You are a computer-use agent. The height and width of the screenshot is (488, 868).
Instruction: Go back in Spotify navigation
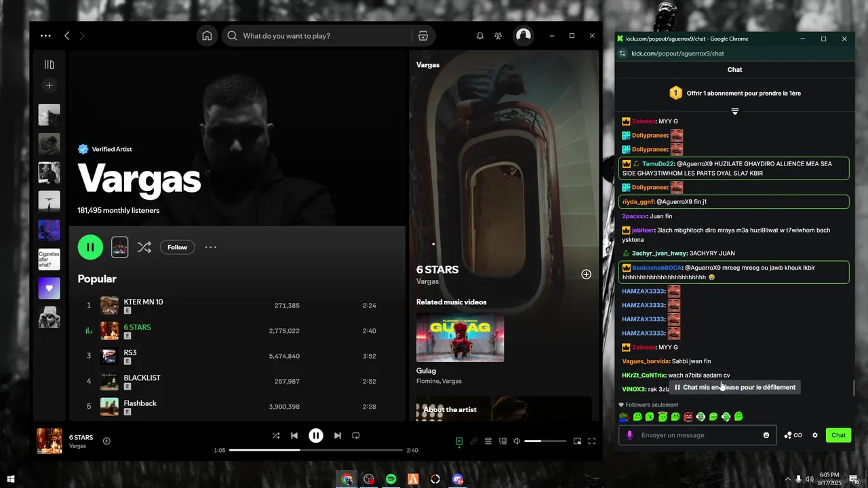click(x=66, y=36)
